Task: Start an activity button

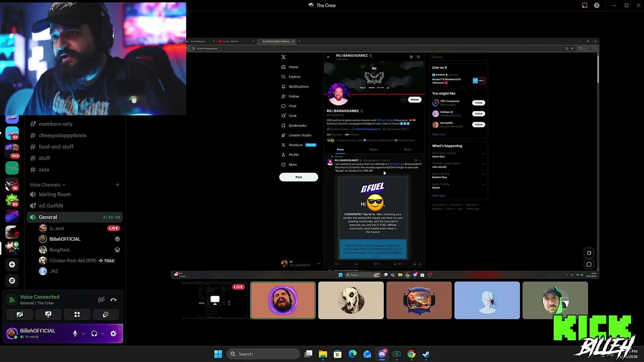Action: 77,314
